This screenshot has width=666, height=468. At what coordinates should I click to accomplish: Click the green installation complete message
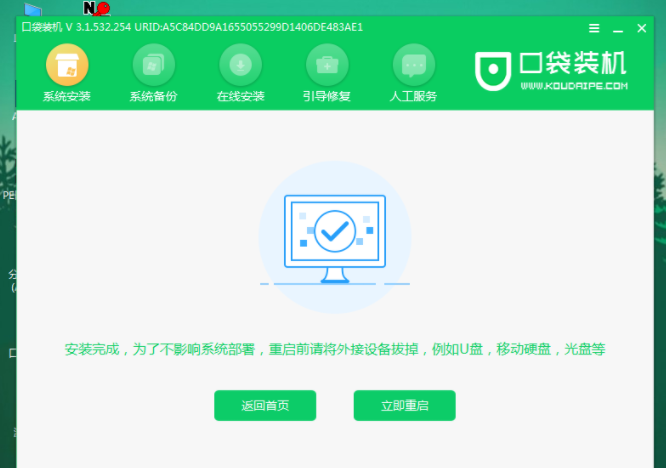335,350
